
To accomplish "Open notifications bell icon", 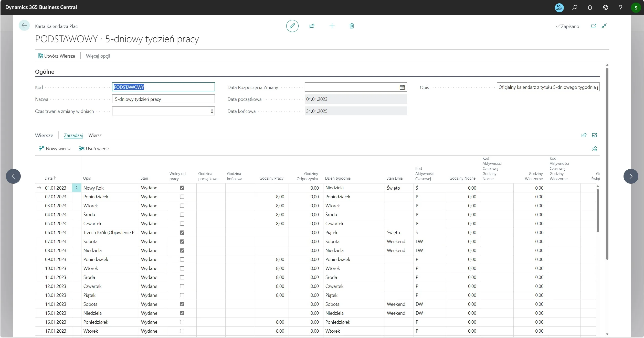I will point(590,8).
